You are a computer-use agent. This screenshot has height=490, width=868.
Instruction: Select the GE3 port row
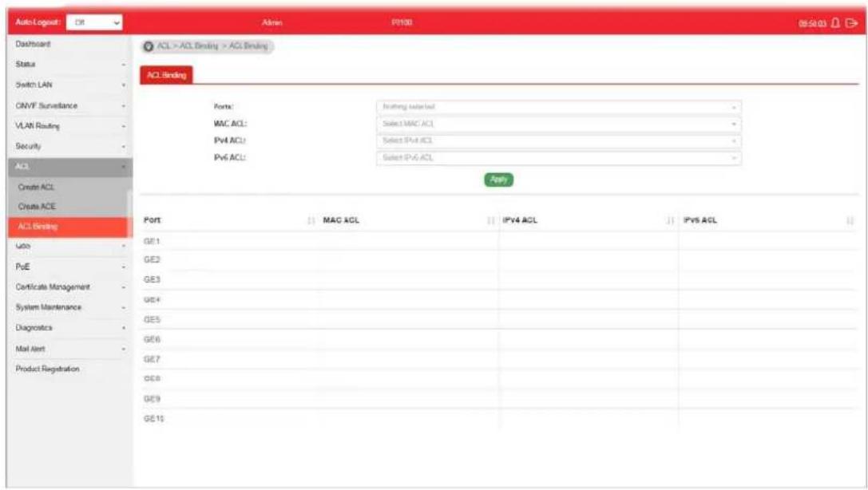click(498, 280)
